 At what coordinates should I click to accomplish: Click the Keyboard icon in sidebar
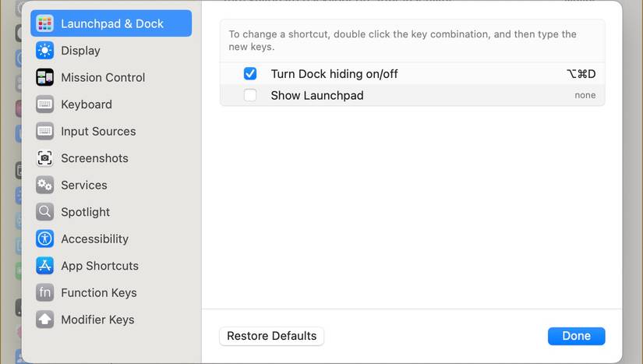coord(45,104)
